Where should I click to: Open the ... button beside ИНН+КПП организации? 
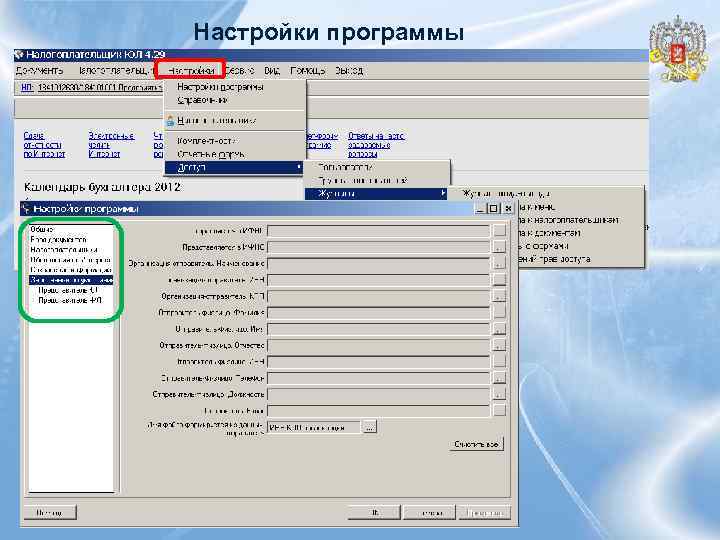click(x=370, y=428)
